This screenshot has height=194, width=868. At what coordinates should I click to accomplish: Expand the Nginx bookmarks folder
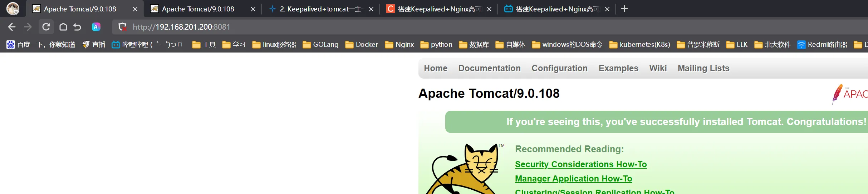399,45
